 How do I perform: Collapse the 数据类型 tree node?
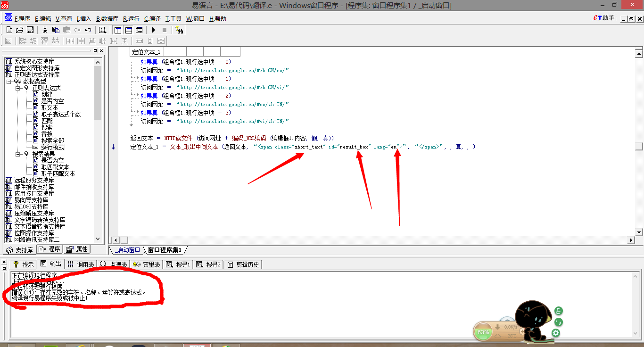pos(8,81)
